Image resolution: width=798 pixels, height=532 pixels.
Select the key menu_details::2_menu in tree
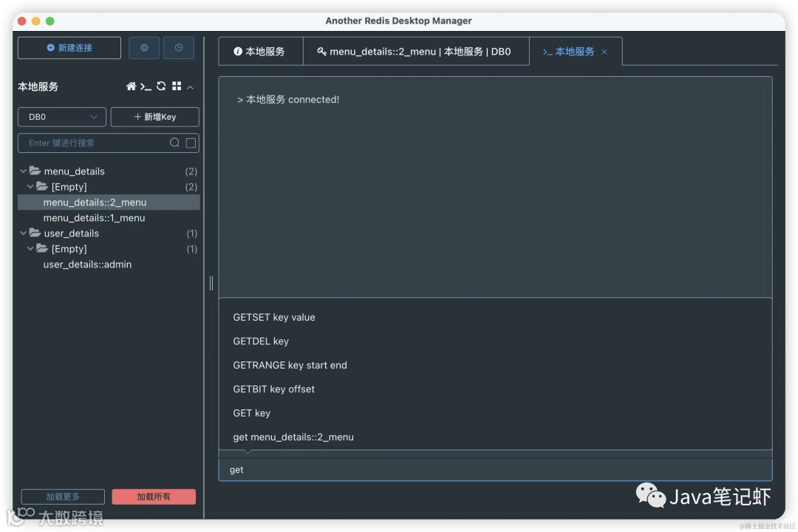coord(109,202)
